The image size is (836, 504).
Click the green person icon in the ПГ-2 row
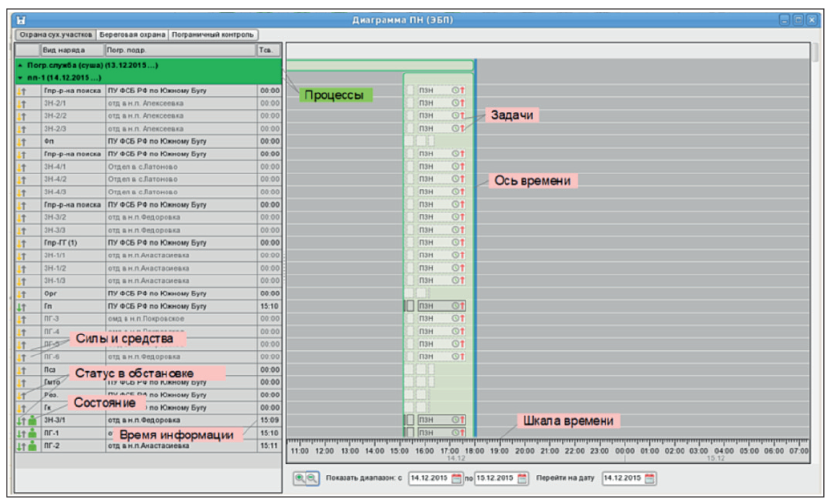(33, 446)
